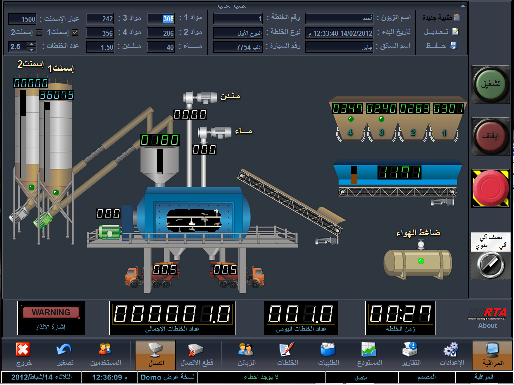This screenshot has height=385, width=514.
Task: Click the Material 2 field showing 206
Action: [161, 33]
